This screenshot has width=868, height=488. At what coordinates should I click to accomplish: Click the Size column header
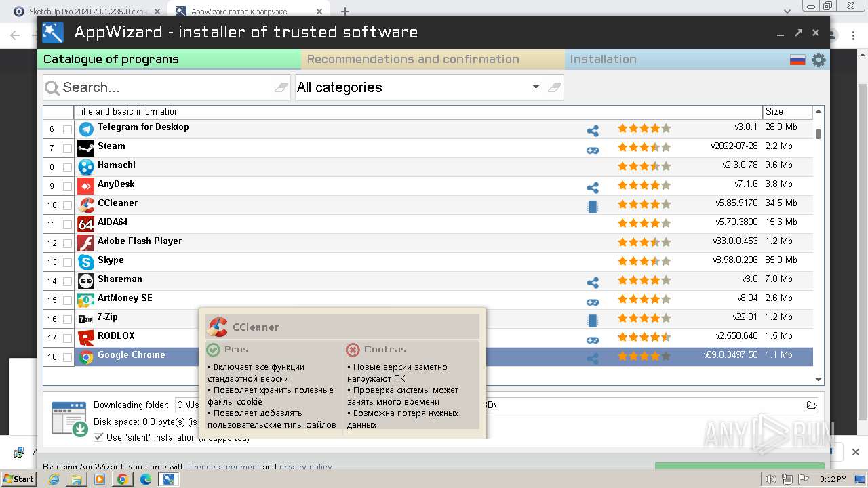click(787, 112)
